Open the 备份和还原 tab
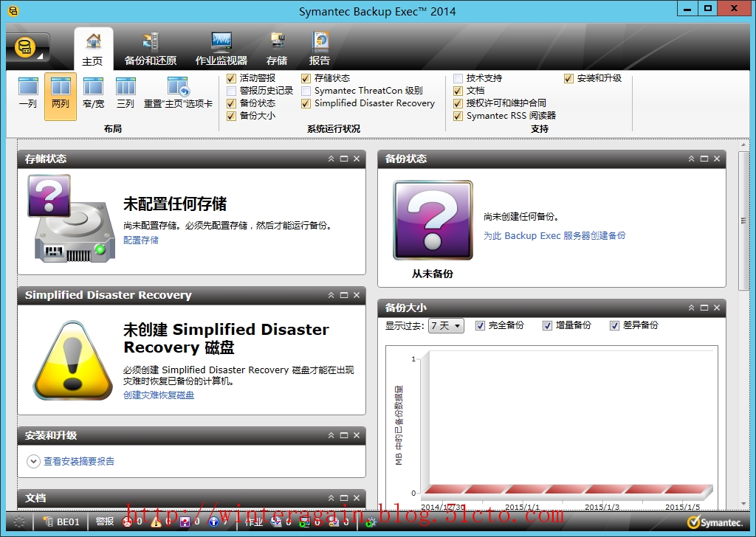Viewport: 756px width, 537px height. pos(151,49)
